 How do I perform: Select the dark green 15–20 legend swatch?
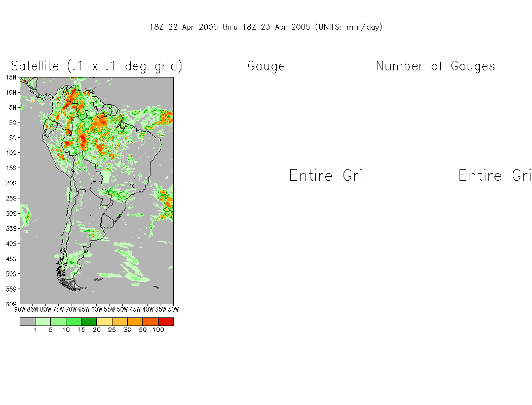click(89, 321)
